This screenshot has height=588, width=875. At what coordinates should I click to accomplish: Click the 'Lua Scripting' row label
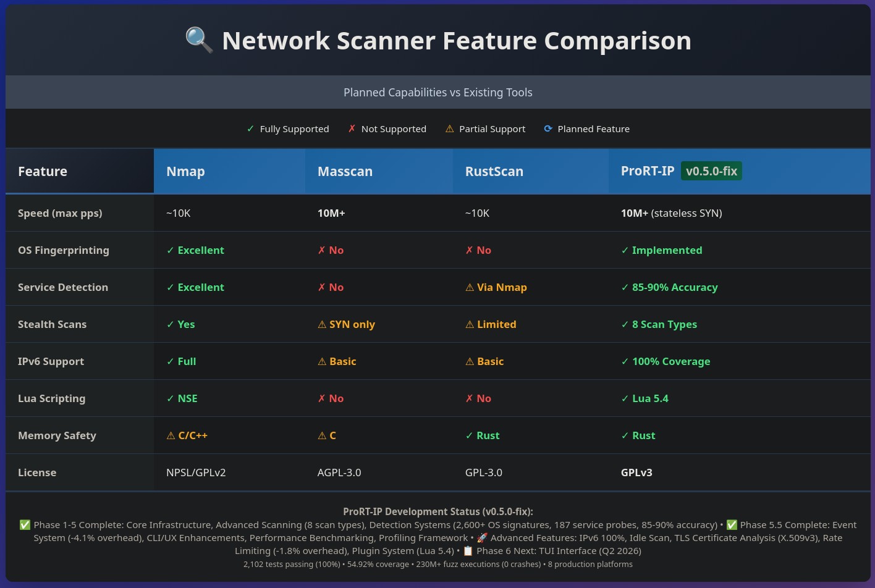click(51, 398)
